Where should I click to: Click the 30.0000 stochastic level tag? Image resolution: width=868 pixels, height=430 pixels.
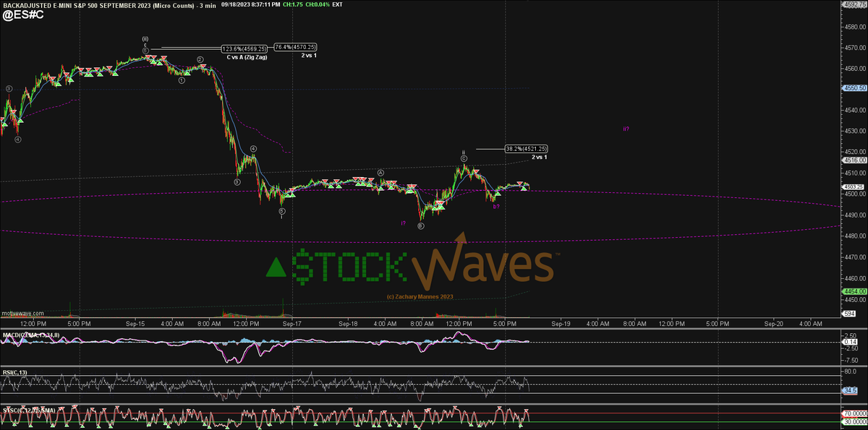tap(854, 421)
